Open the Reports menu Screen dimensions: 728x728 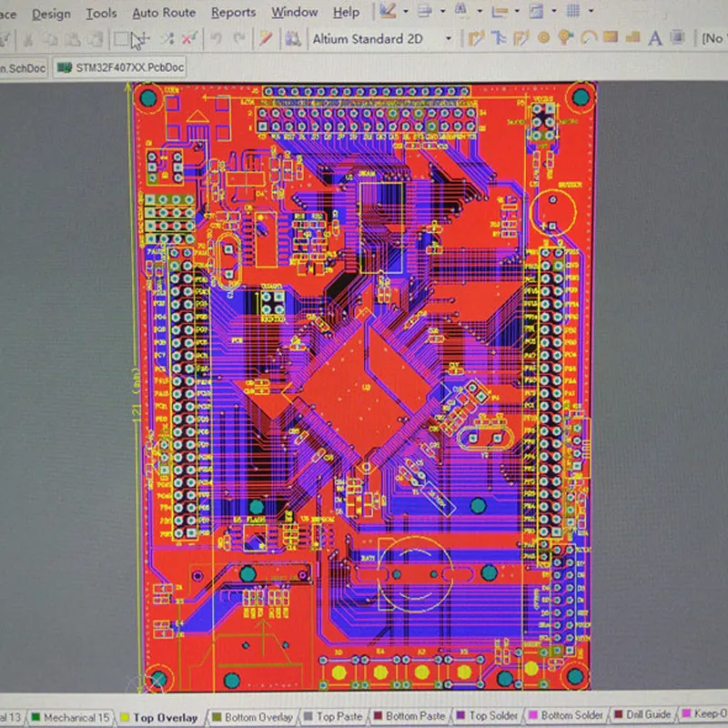[233, 13]
